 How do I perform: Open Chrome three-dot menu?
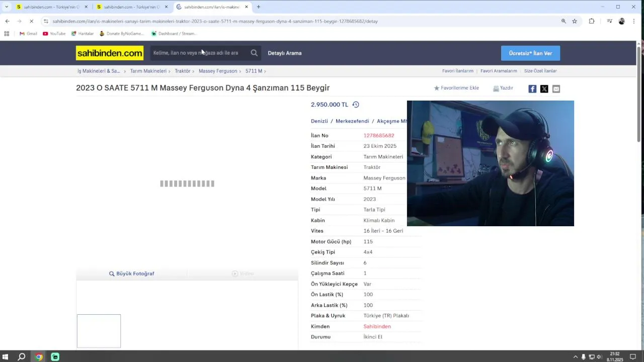[x=634, y=21]
